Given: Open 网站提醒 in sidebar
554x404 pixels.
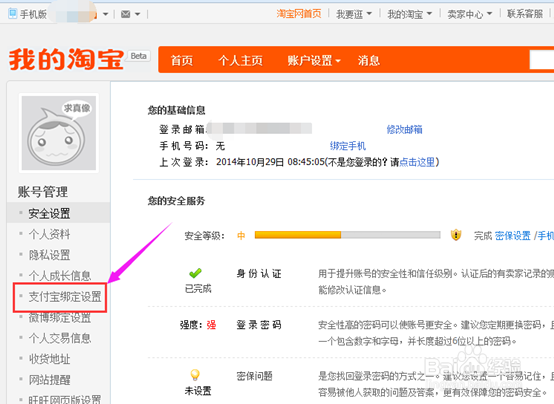Looking at the screenshot, I should [49, 380].
